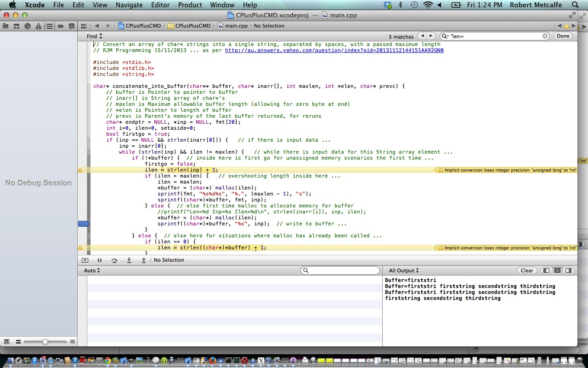Open the Auto variables scope dropdown
Viewport: 588px width, 368px height.
91,270
